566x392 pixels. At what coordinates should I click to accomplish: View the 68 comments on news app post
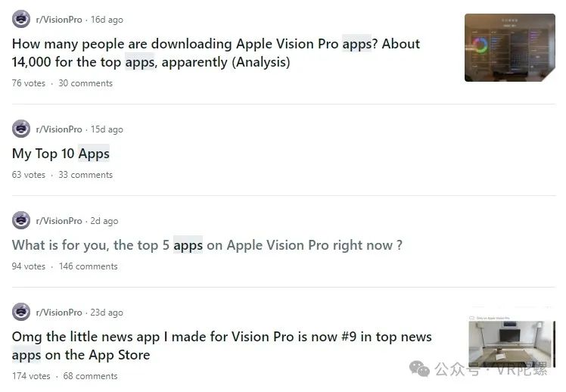point(90,376)
